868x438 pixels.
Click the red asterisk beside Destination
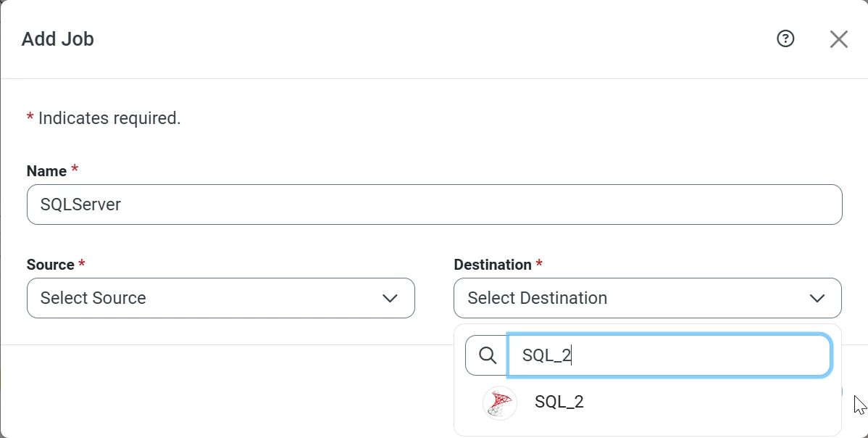coord(539,264)
